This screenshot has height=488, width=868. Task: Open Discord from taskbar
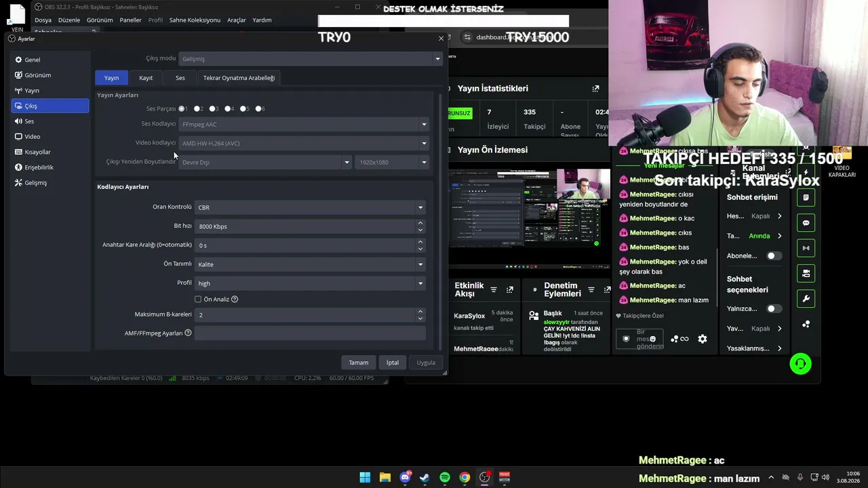[x=405, y=477]
